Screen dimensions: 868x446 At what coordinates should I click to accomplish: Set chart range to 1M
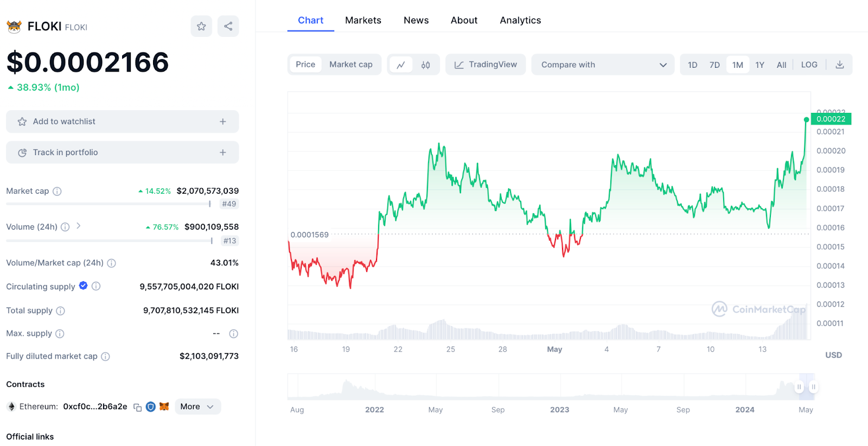(738, 65)
